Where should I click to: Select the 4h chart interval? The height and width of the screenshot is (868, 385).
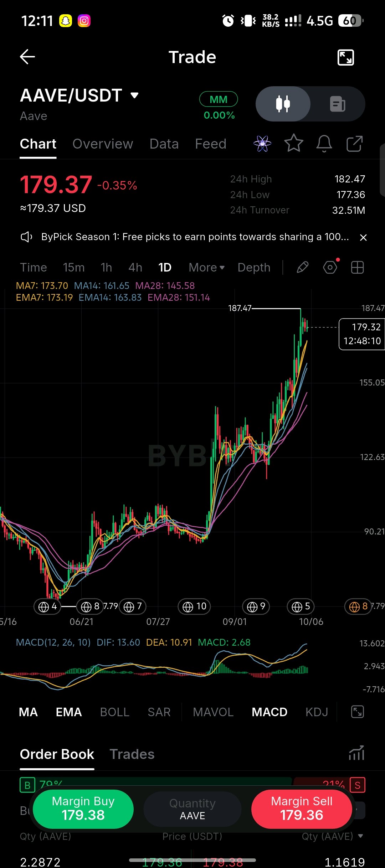point(135,268)
